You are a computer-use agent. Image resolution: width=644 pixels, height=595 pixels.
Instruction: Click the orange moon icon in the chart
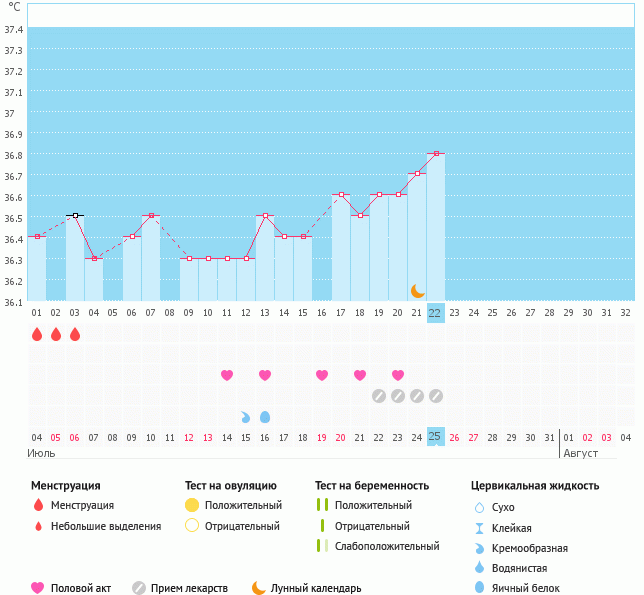point(417,291)
